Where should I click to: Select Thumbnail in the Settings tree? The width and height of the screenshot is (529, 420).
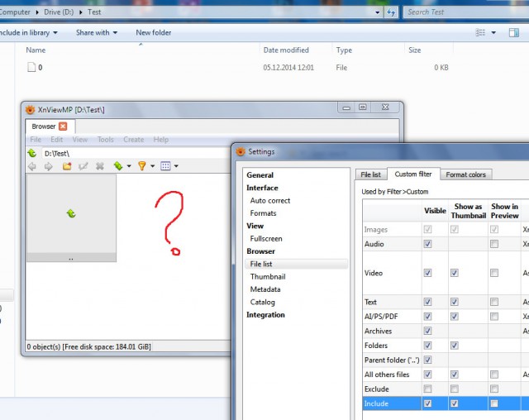[x=268, y=277]
